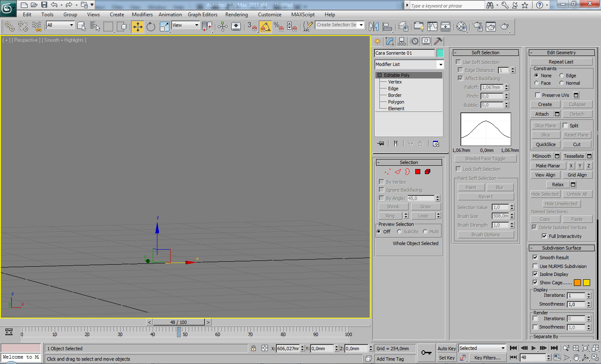The height and width of the screenshot is (364, 601).
Task: Collapse the Subdivision Surface rollout
Action: point(562,248)
